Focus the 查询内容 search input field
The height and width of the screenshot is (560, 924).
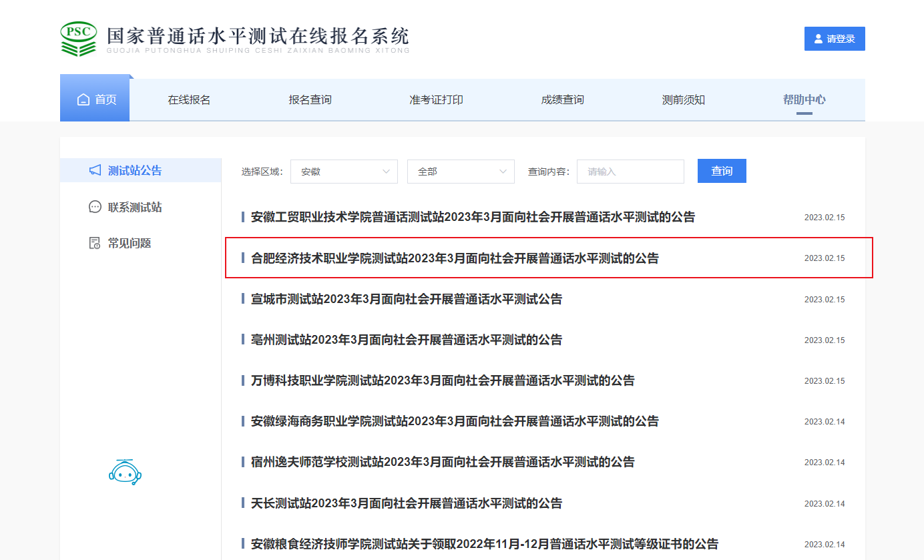coord(630,172)
